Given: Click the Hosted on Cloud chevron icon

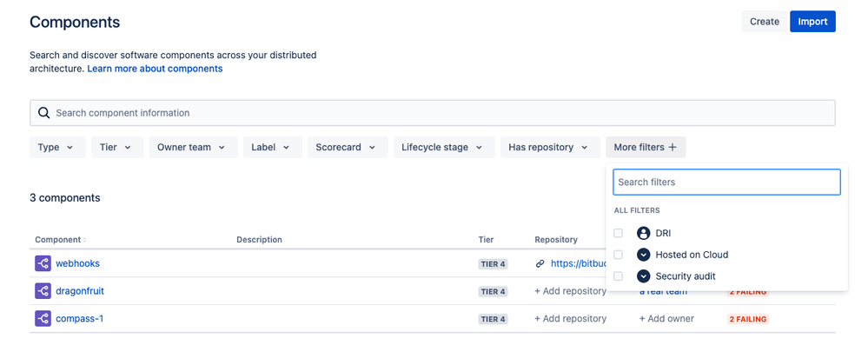Looking at the screenshot, I should click(644, 255).
